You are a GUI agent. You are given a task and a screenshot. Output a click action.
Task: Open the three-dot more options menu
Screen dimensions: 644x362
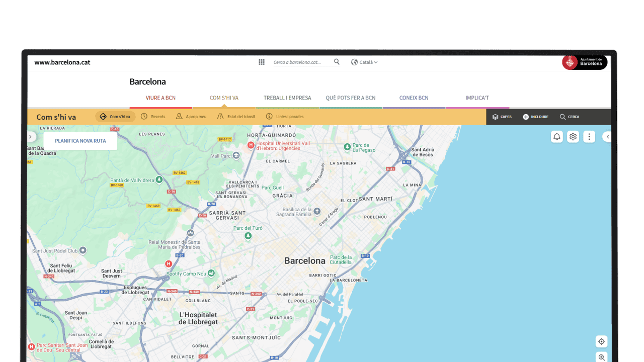point(589,136)
